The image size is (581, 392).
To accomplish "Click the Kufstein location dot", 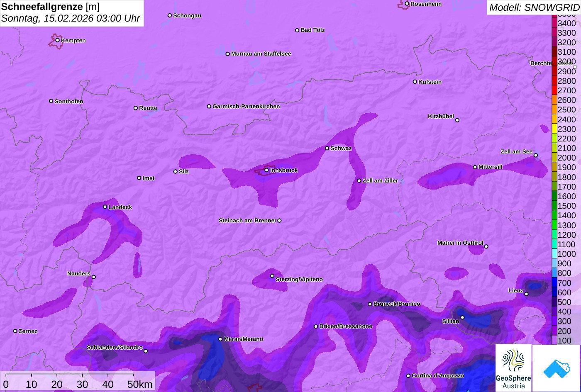I will click(x=415, y=82).
